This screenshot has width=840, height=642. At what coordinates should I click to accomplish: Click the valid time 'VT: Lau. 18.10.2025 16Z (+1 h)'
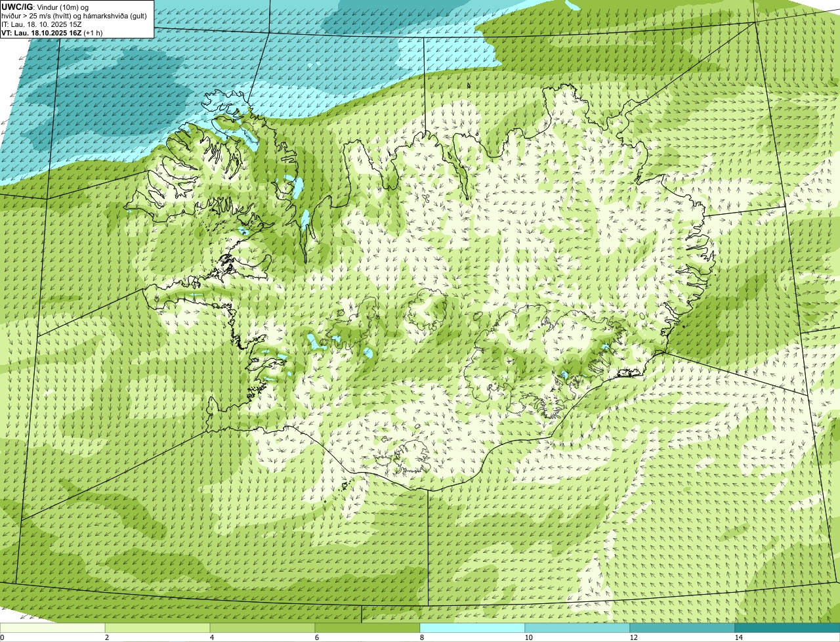[x=52, y=33]
